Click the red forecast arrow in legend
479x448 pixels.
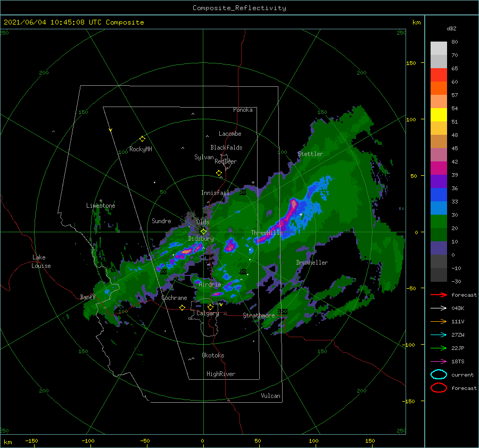tap(439, 295)
